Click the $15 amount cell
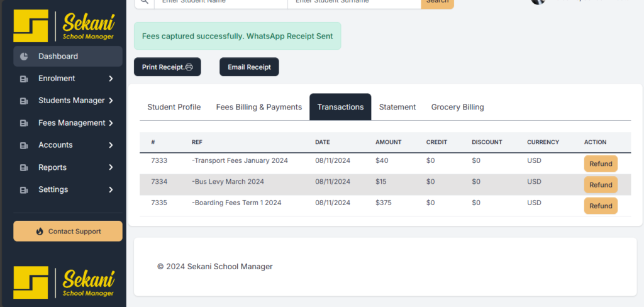This screenshot has width=644, height=307. [380, 182]
